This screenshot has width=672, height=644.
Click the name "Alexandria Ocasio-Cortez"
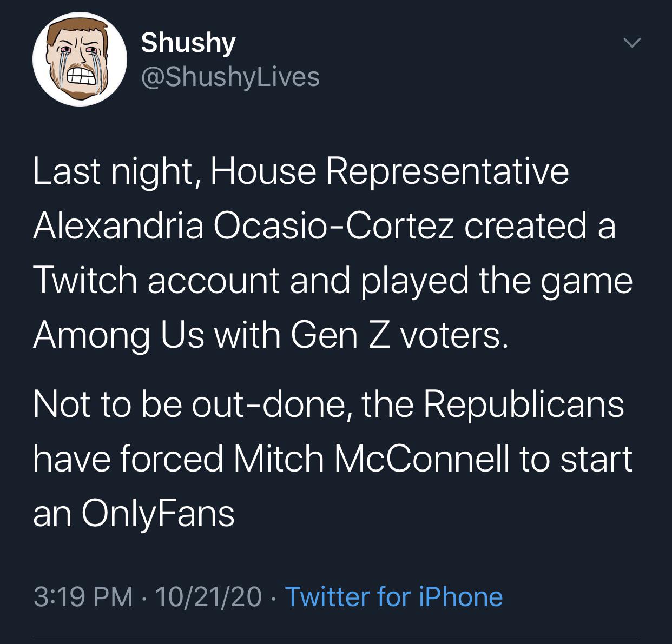pos(243,225)
